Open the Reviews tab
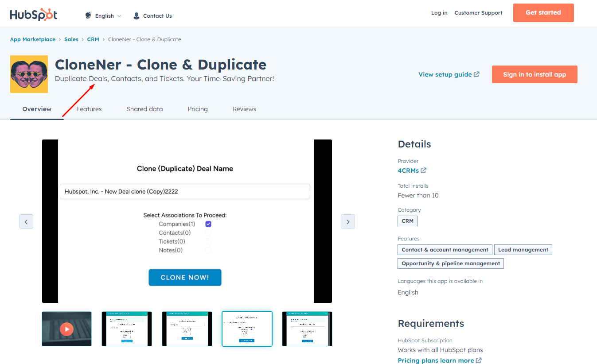597x364 pixels. click(244, 109)
